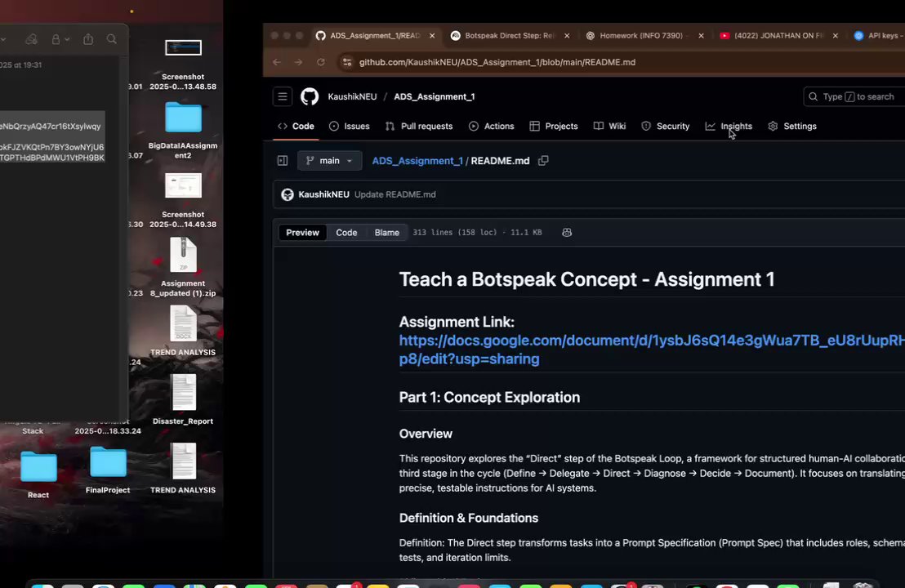Reload the GitHub page
The width and height of the screenshot is (905, 588).
321,62
